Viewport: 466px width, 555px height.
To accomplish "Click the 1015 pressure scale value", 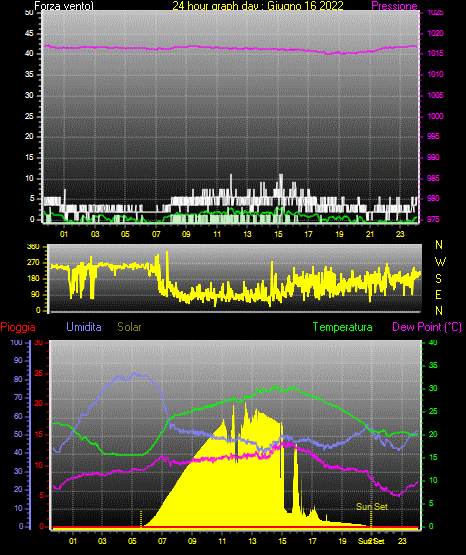I will [435, 53].
